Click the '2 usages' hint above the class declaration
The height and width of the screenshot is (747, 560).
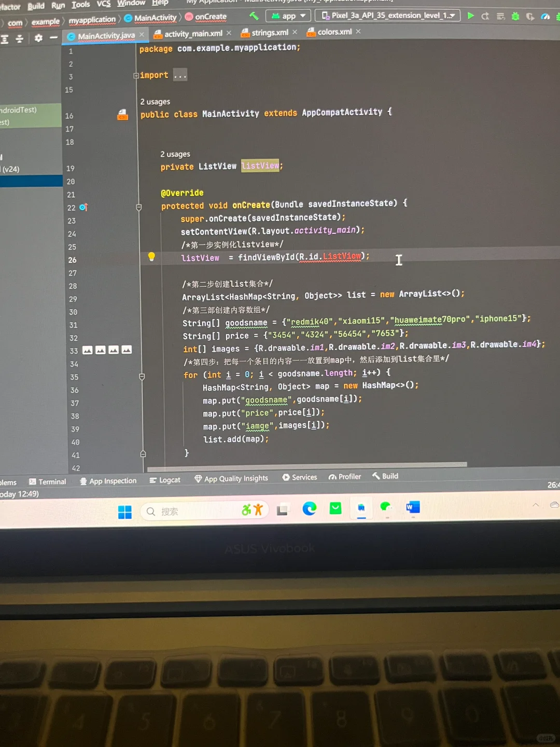pyautogui.click(x=155, y=102)
